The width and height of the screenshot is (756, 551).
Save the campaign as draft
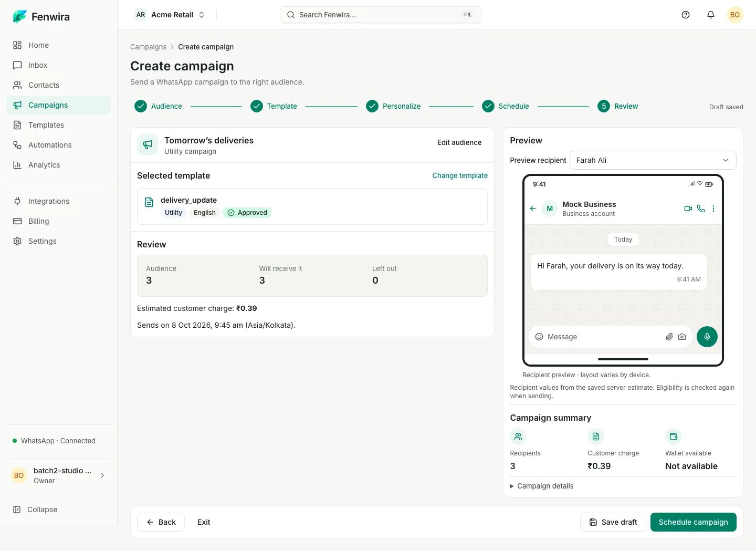(x=613, y=522)
